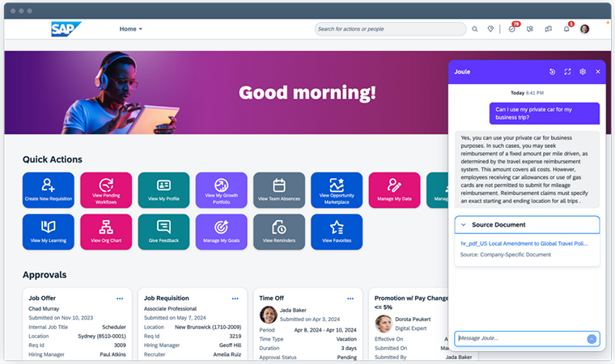Expand Joule panel to full screen
Viewport: 615px width, 364px height.
pos(567,72)
